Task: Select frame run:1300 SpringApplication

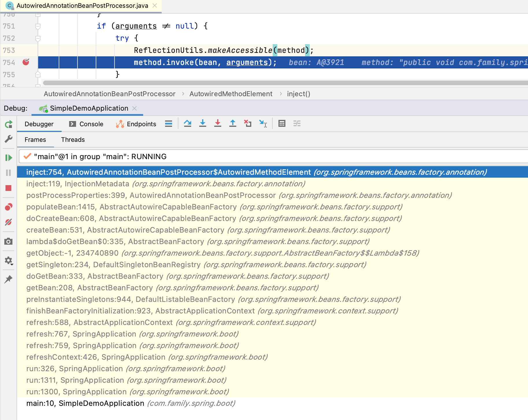Action: tap(272, 392)
